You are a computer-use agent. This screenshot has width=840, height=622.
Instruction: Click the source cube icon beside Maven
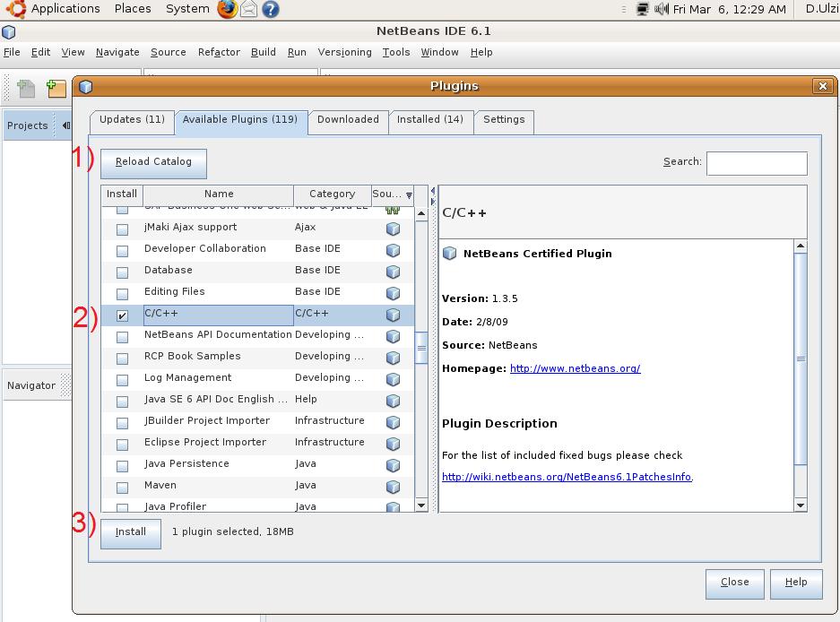point(393,486)
